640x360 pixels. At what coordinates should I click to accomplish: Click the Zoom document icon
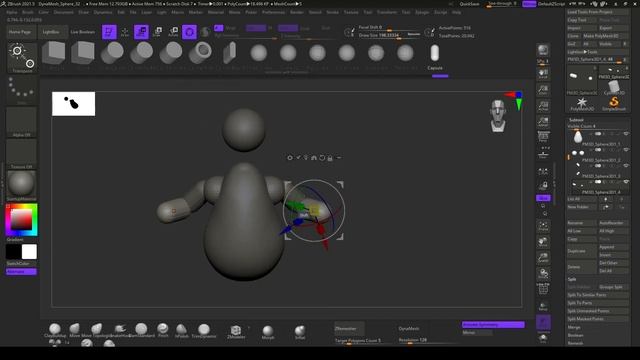click(543, 90)
